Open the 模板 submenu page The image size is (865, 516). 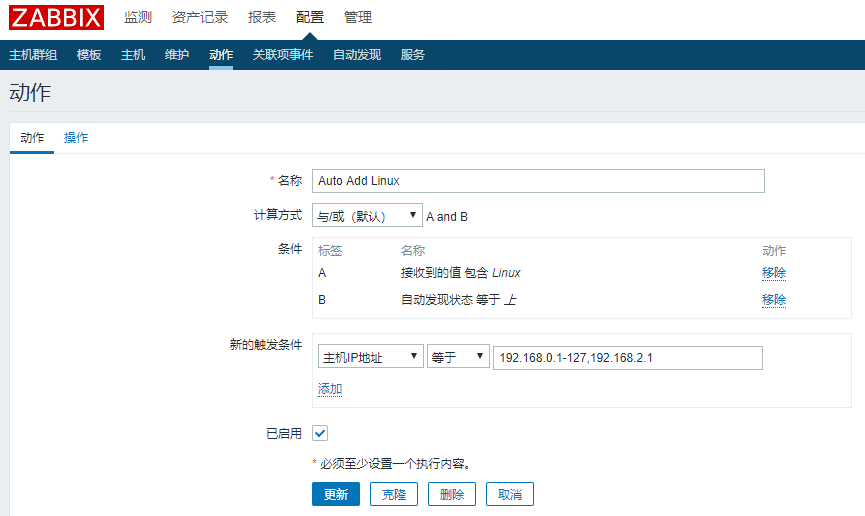89,55
